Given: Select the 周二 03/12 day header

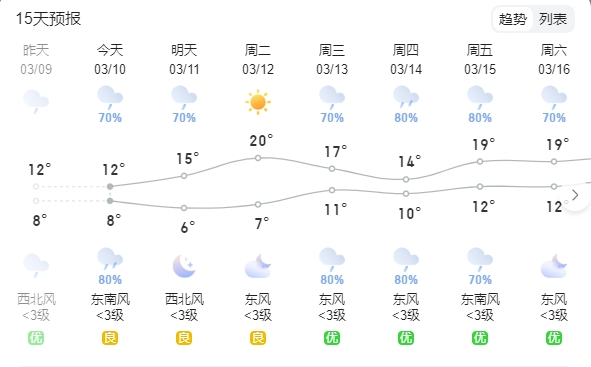Looking at the screenshot, I should [258, 60].
